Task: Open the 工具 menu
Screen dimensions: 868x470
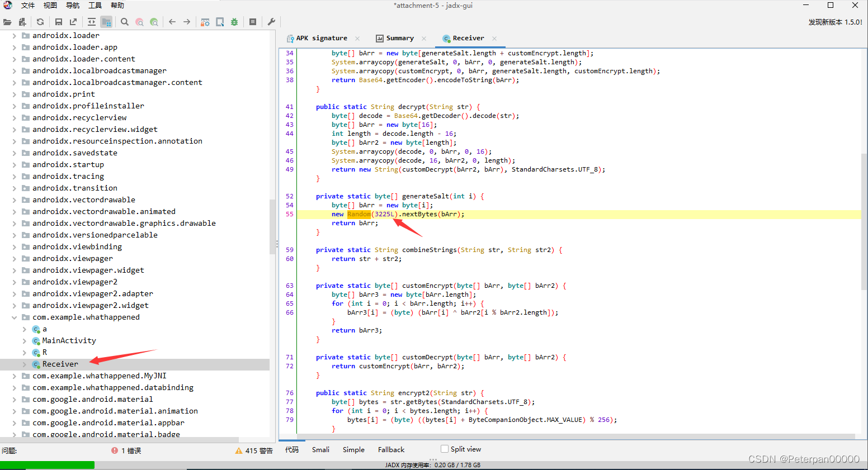Action: pyautogui.click(x=95, y=5)
